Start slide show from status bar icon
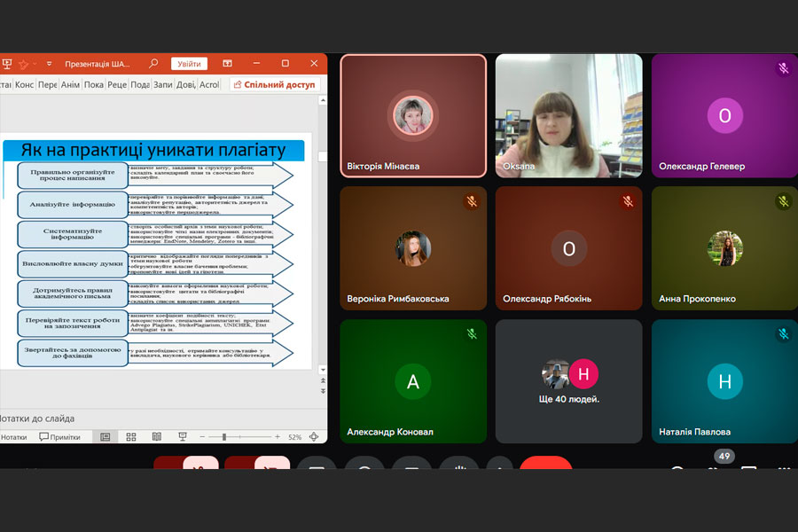This screenshot has height=532, width=798. click(x=183, y=437)
